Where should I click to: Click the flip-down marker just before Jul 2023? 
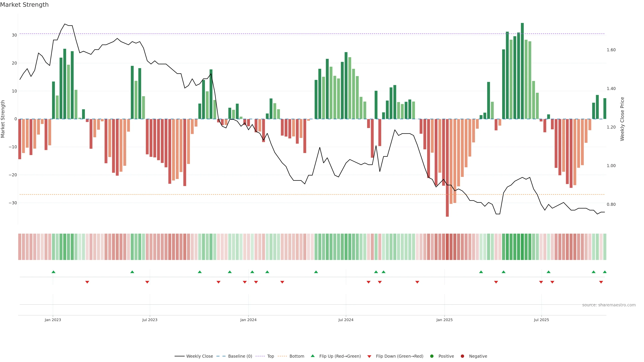click(x=147, y=282)
